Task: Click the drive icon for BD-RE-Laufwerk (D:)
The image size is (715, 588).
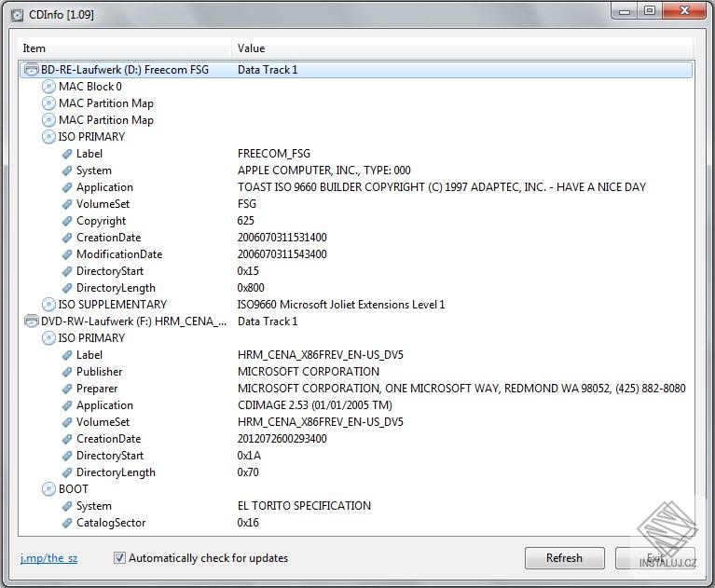Action: pyautogui.click(x=32, y=70)
